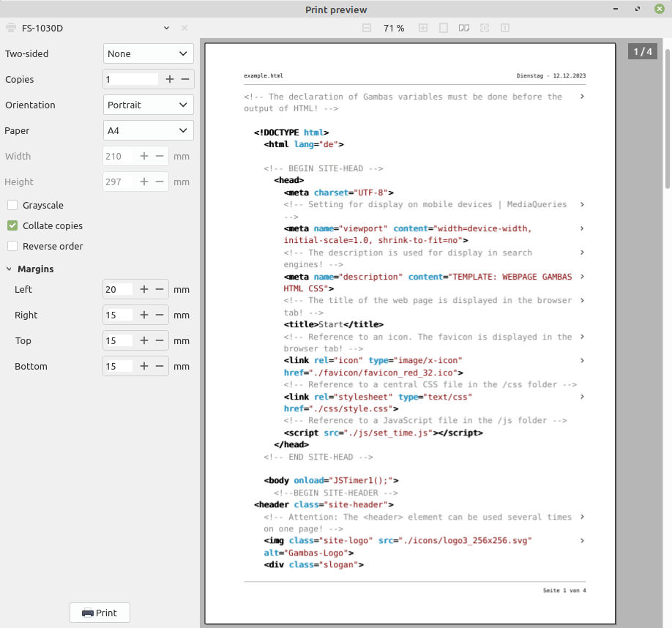Viewport: 672px width, 628px height.
Task: Enable Reverse order printing
Action: (12, 246)
